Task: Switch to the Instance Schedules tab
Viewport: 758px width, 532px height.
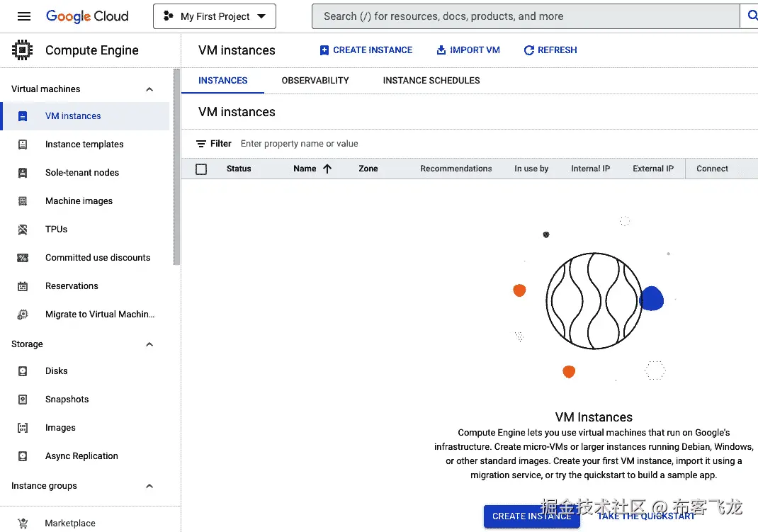Action: (431, 81)
